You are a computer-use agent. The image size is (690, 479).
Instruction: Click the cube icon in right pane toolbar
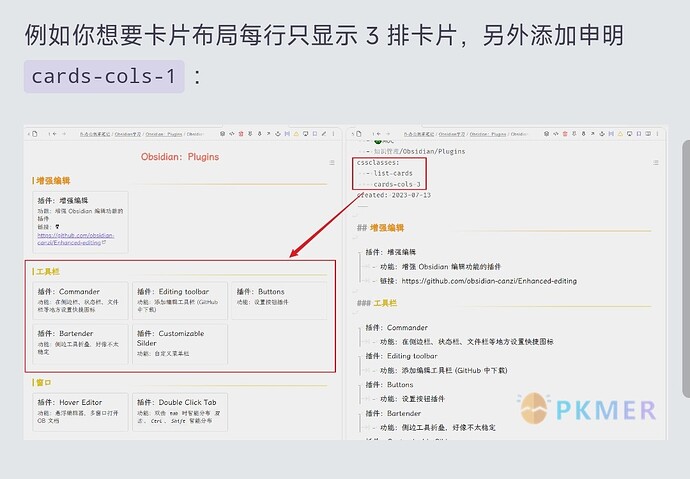coord(546,134)
